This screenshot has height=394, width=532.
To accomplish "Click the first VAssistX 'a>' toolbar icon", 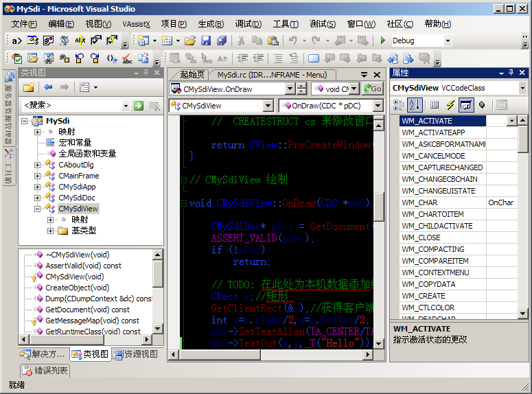I will click(16, 40).
